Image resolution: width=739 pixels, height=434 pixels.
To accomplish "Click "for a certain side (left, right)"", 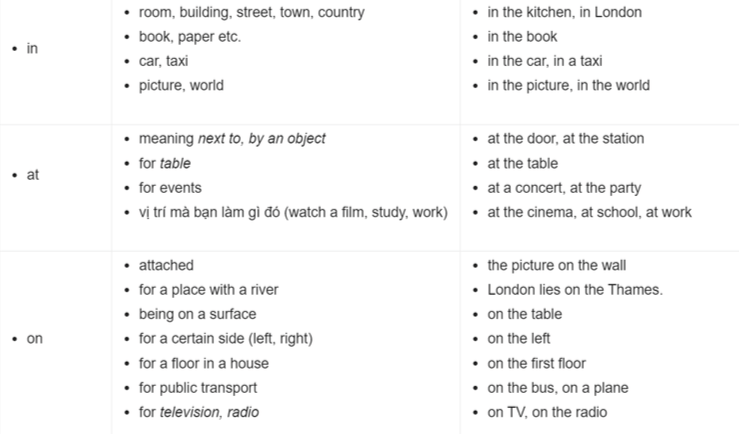I will [x=225, y=339].
